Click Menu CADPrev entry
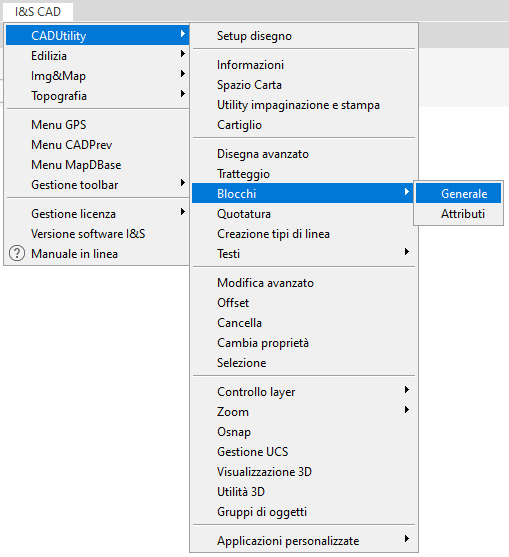The image size is (509, 557). click(97, 145)
